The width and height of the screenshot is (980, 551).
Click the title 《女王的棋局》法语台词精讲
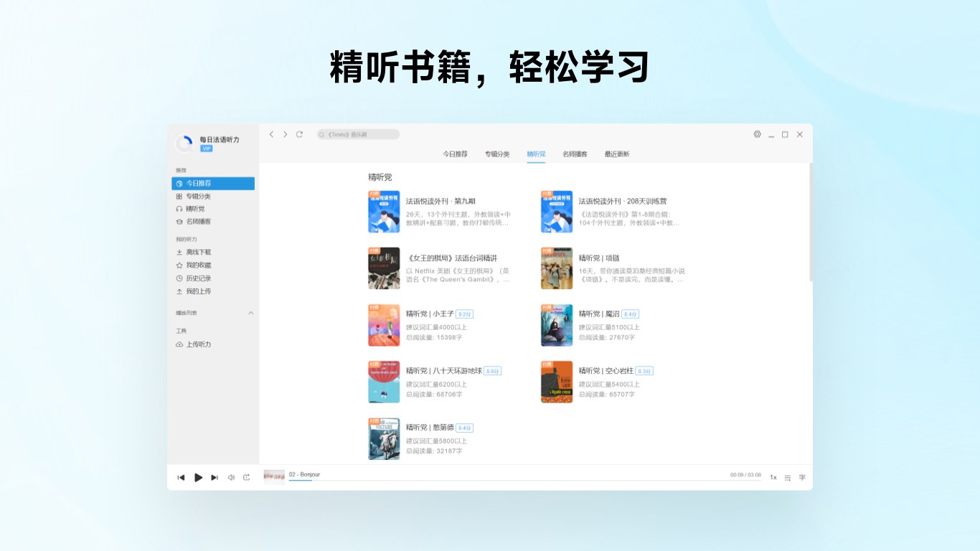pyautogui.click(x=451, y=258)
